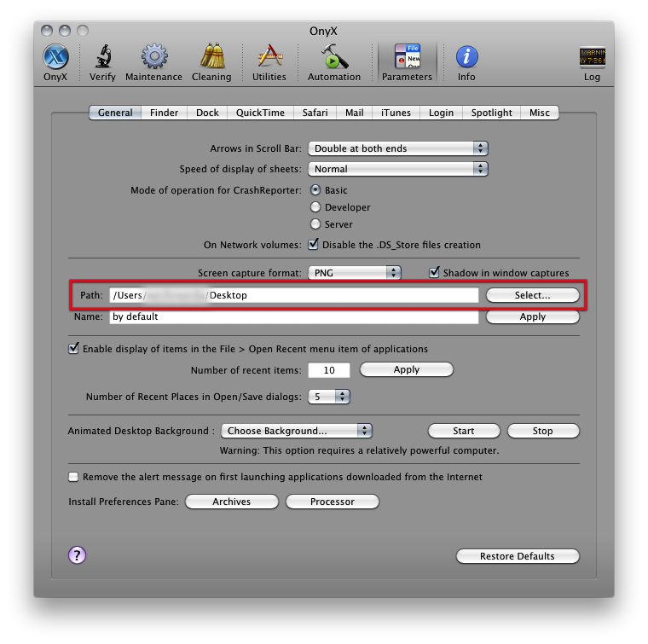This screenshot has width=648, height=644.
Task: Click the Archives preferences pane button
Action: coord(232,502)
